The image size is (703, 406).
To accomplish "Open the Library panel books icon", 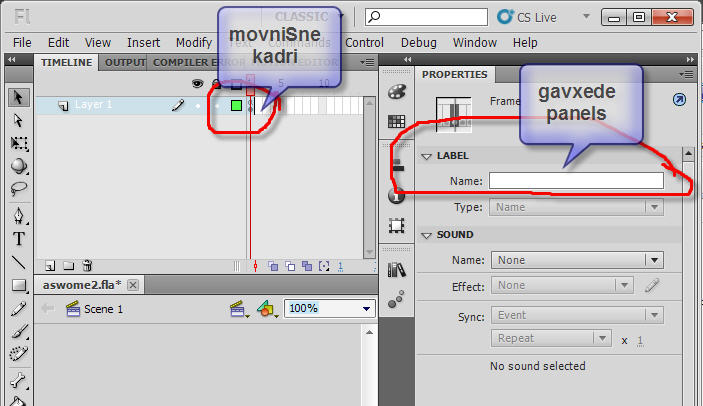I will pos(396,269).
